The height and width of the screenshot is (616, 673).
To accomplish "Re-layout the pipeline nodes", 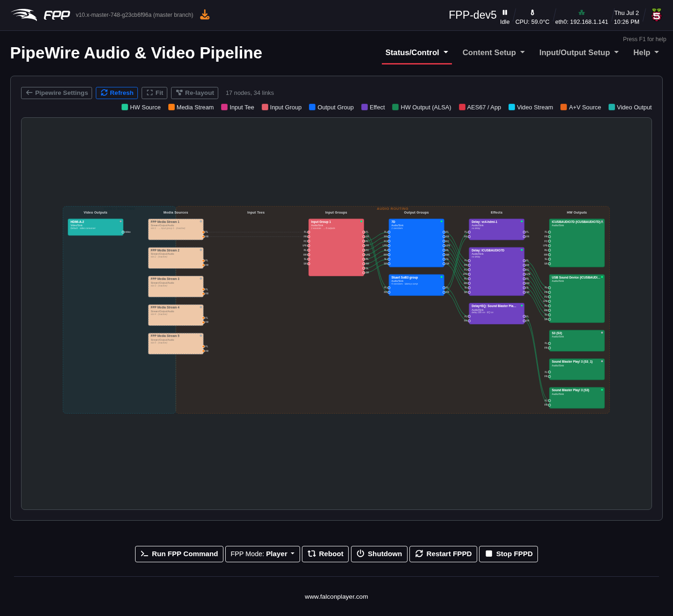I will (x=194, y=93).
